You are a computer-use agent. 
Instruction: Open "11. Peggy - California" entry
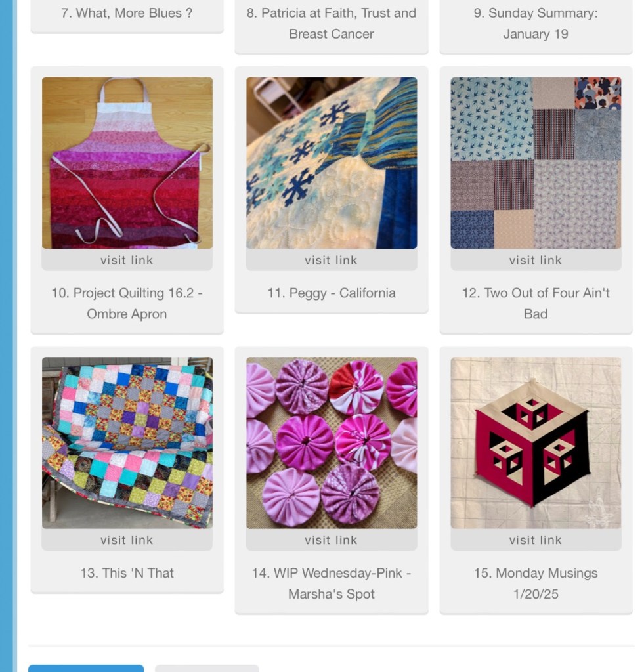pos(332,293)
